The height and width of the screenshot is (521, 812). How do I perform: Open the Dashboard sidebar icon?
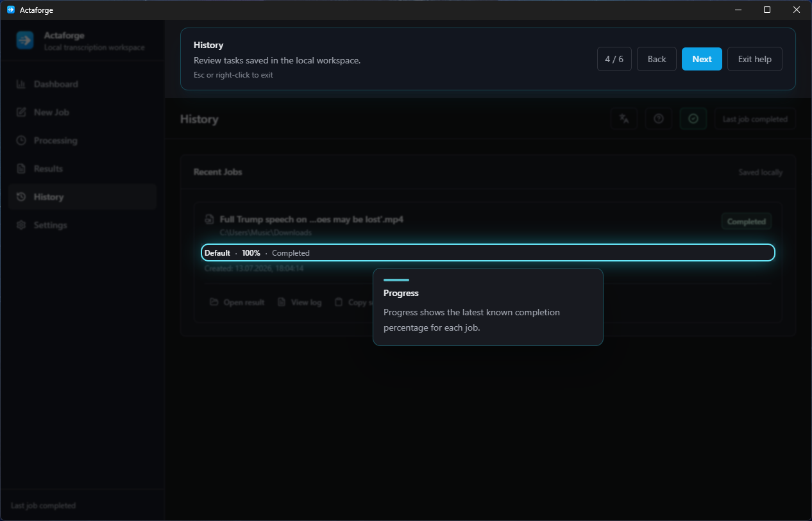click(x=21, y=84)
